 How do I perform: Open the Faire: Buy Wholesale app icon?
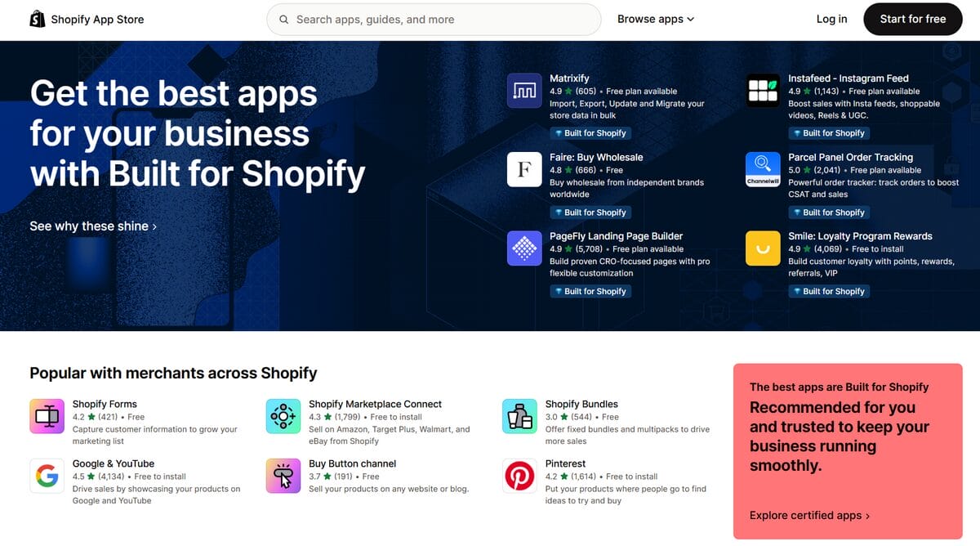(x=523, y=169)
